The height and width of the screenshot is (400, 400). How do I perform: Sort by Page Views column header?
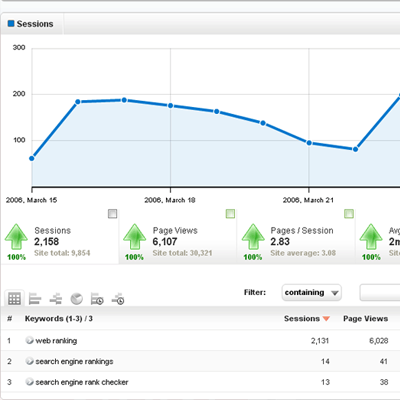click(x=365, y=319)
